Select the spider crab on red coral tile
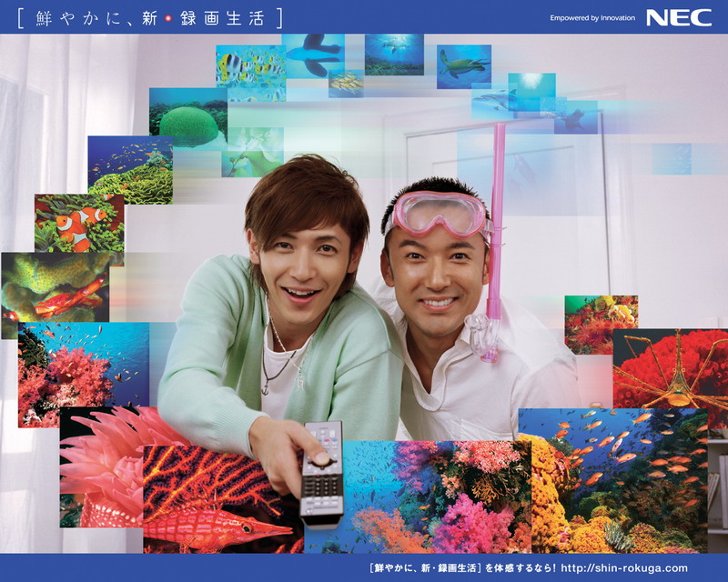Image resolution: width=728 pixels, height=582 pixels. click(671, 368)
